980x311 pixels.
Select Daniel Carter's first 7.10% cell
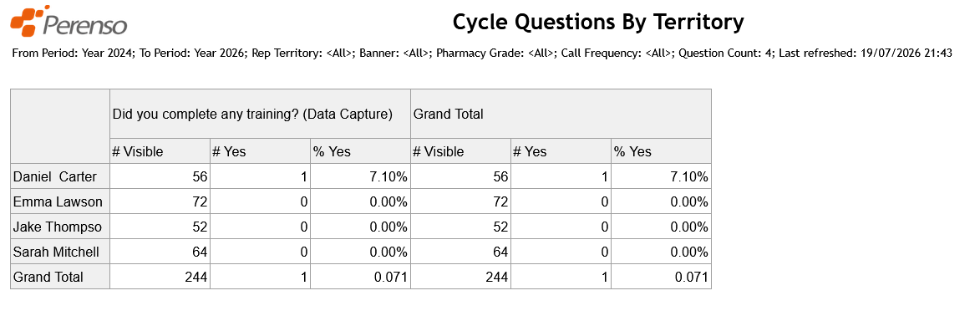(361, 176)
